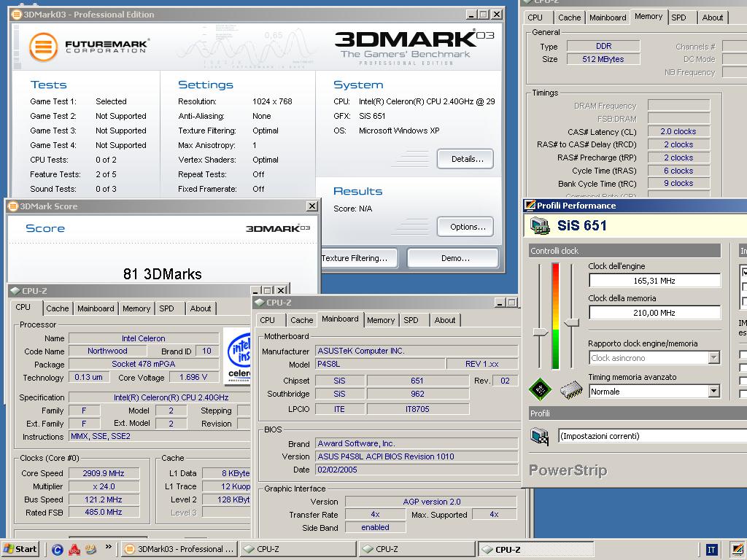Click the Intel Inside Celeron logo in CPU-Z
747x560 pixels.
(x=237, y=356)
